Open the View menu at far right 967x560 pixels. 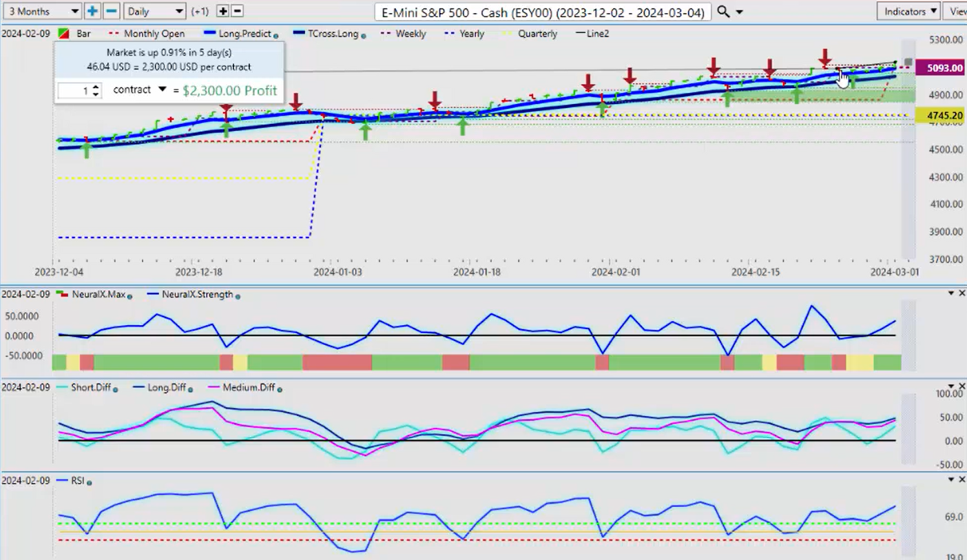coord(956,11)
